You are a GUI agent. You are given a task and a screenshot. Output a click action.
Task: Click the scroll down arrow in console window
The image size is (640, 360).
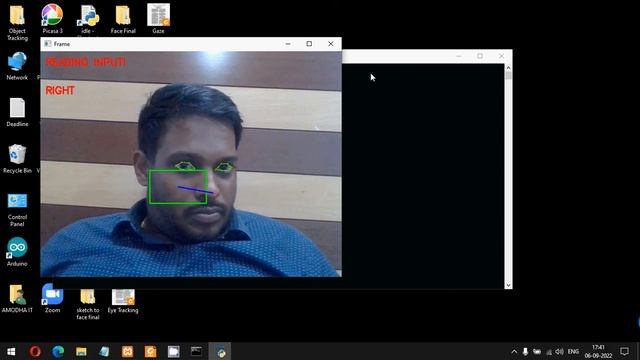pos(508,285)
